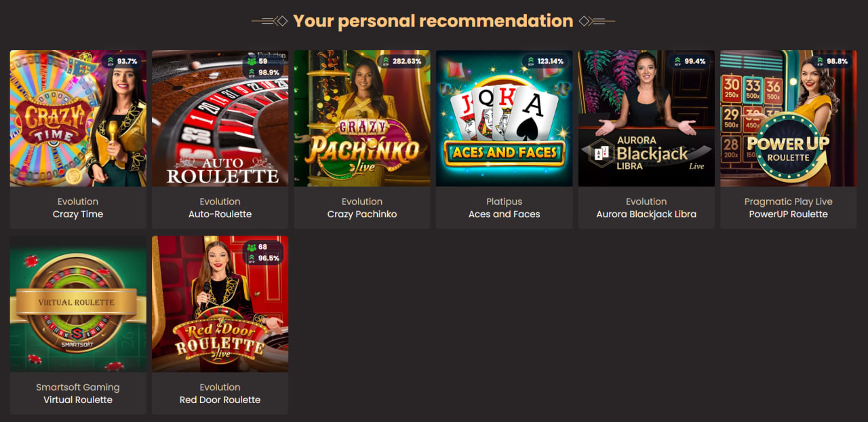The height and width of the screenshot is (422, 868).
Task: Click the 68 players icon on Red Door Roulette
Action: point(253,247)
